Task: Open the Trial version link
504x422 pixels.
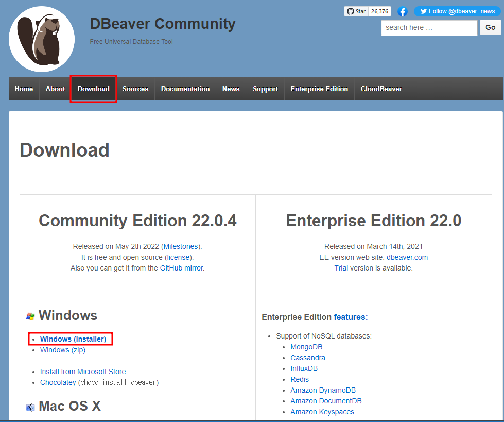Action: click(x=341, y=268)
